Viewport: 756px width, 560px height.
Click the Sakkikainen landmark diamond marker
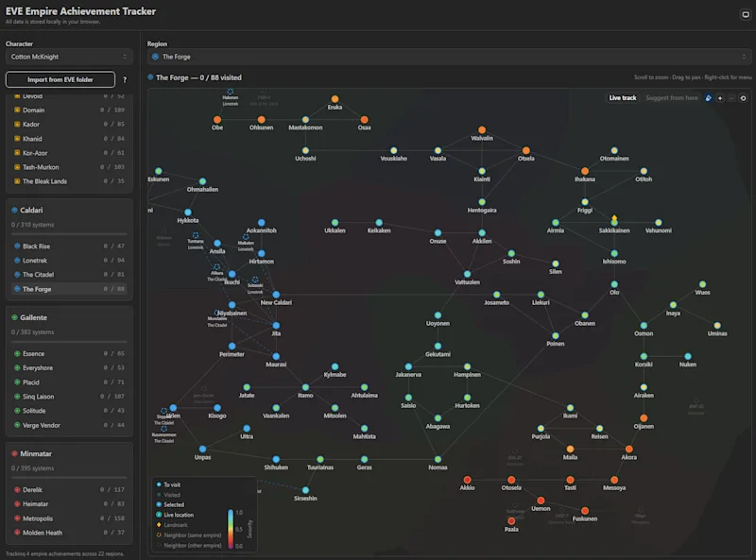click(x=614, y=218)
